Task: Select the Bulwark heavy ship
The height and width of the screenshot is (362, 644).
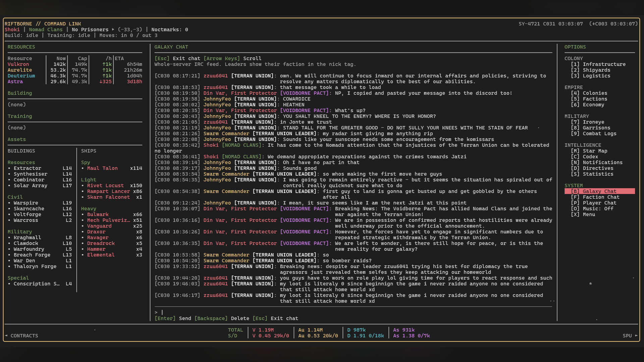Action: [x=112, y=215]
